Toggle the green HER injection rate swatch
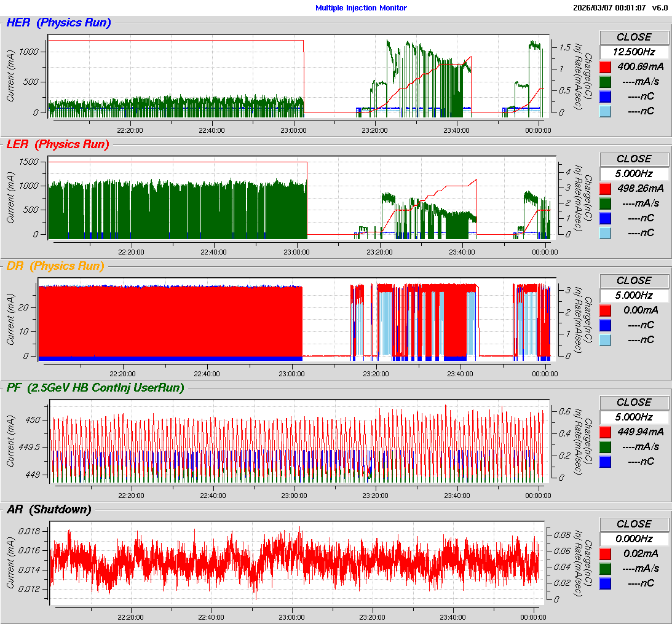Screen dimensions: 672x624 (605, 81)
